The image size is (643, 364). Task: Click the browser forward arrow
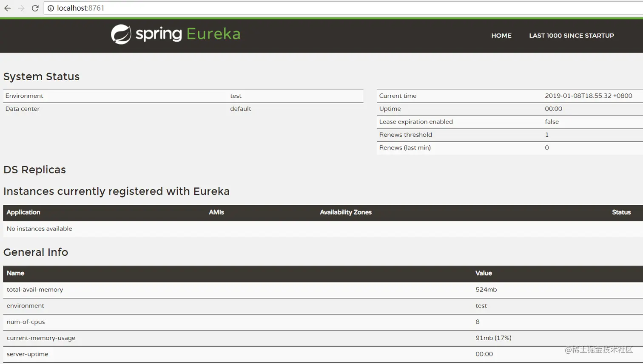21,8
